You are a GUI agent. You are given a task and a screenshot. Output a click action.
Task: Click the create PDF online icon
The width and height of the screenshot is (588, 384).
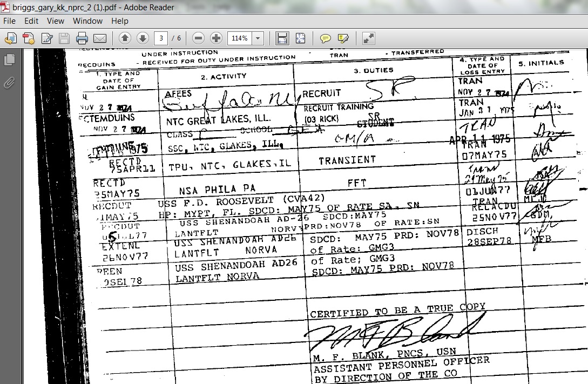[29, 38]
